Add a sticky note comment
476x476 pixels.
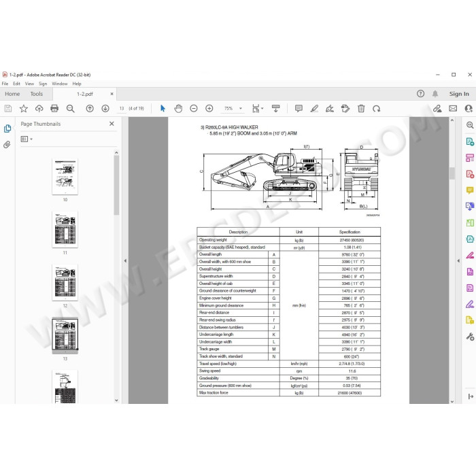click(x=299, y=108)
